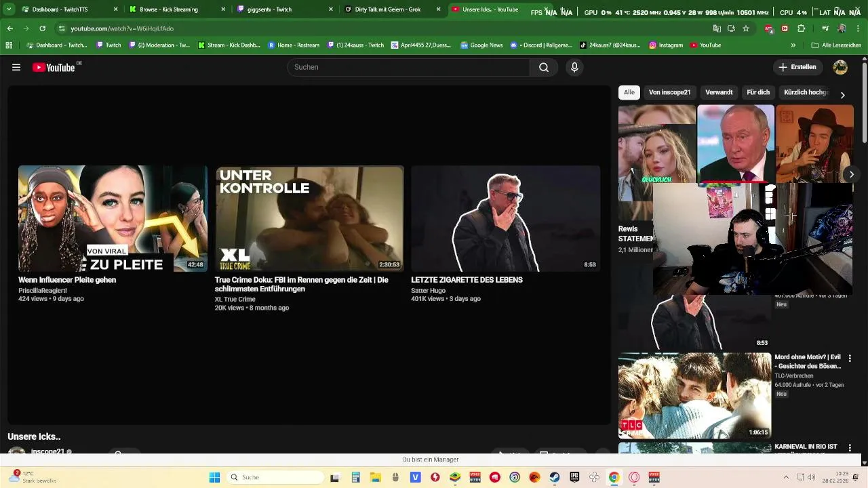
Task: Open the bookmarks bar apps grid
Action: (x=9, y=45)
